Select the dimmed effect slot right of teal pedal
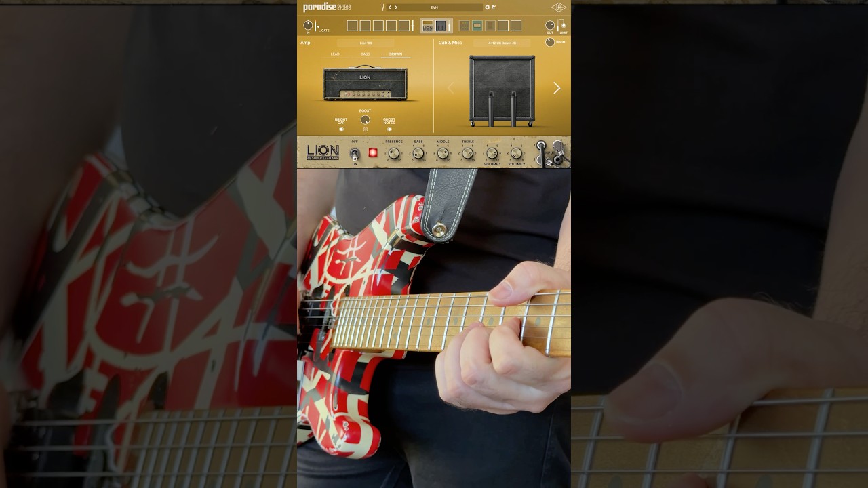This screenshot has width=868, height=488. pos(490,26)
